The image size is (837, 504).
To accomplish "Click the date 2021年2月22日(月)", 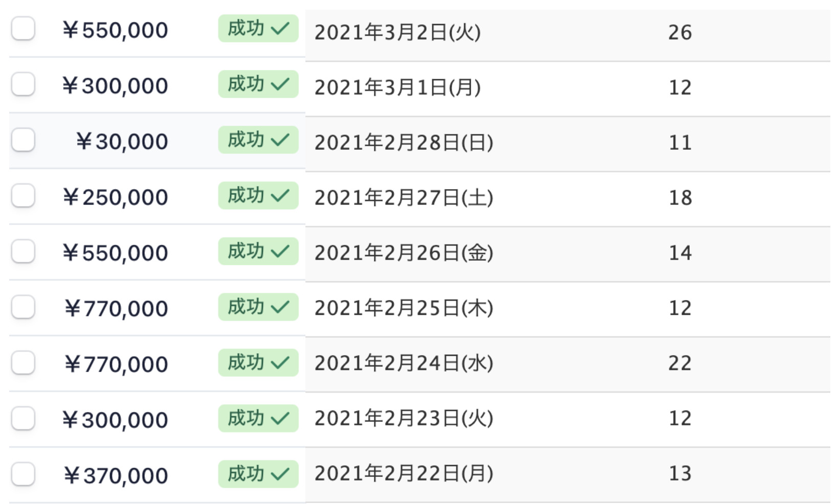I will [404, 474].
